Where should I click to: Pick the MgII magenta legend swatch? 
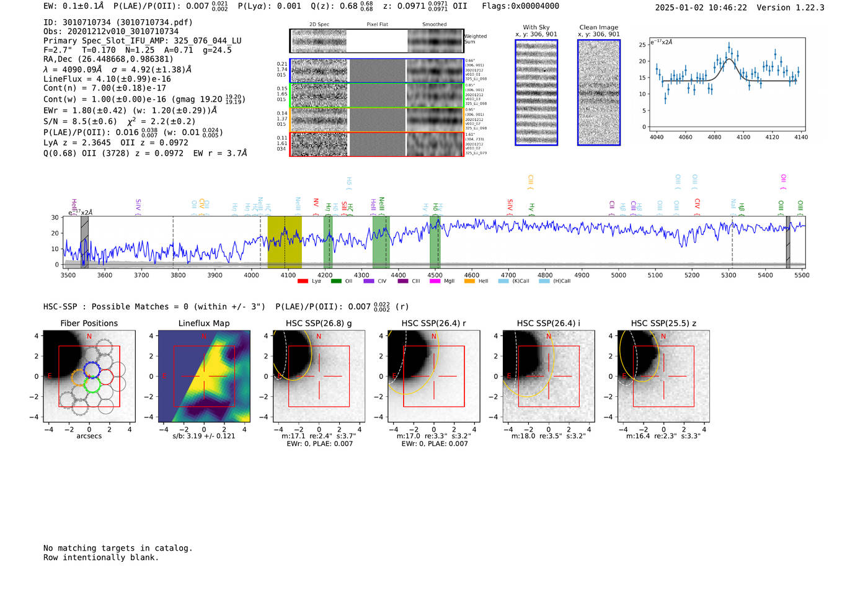click(436, 281)
